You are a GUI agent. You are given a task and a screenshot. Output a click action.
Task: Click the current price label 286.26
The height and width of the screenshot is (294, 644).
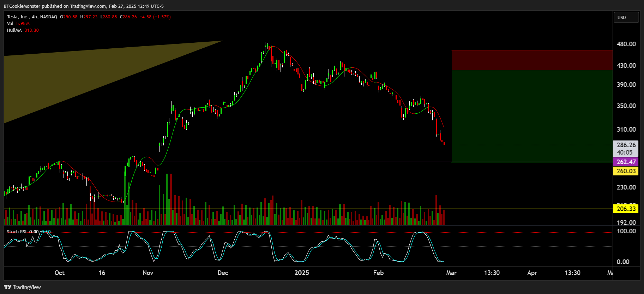[626, 145]
